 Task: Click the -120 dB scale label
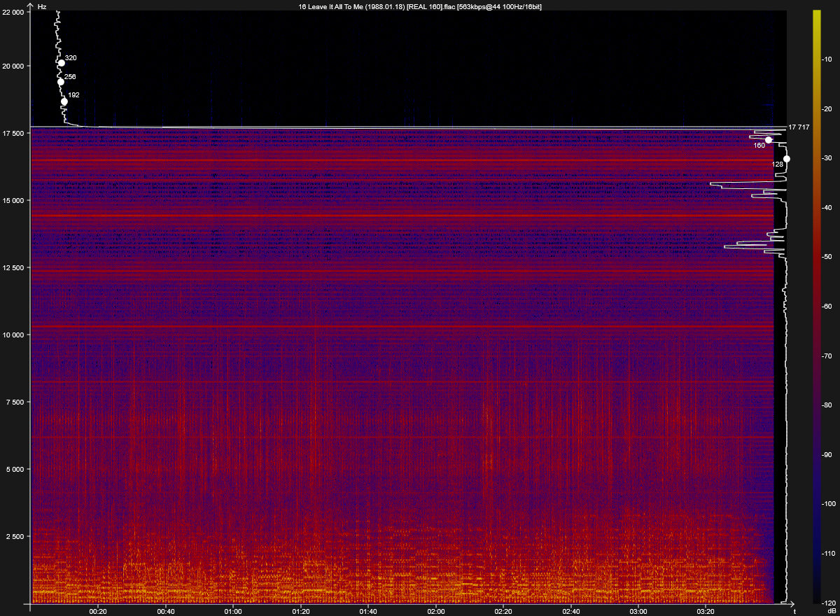[x=830, y=603]
